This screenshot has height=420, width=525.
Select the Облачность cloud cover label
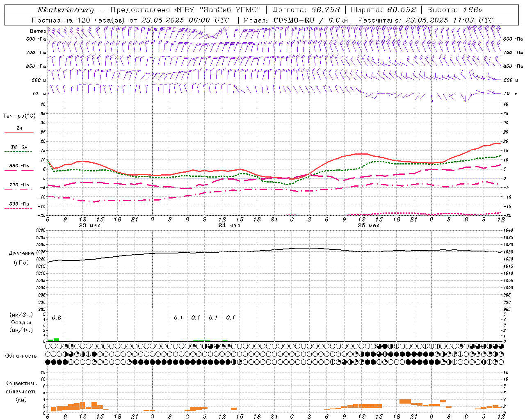(x=21, y=356)
